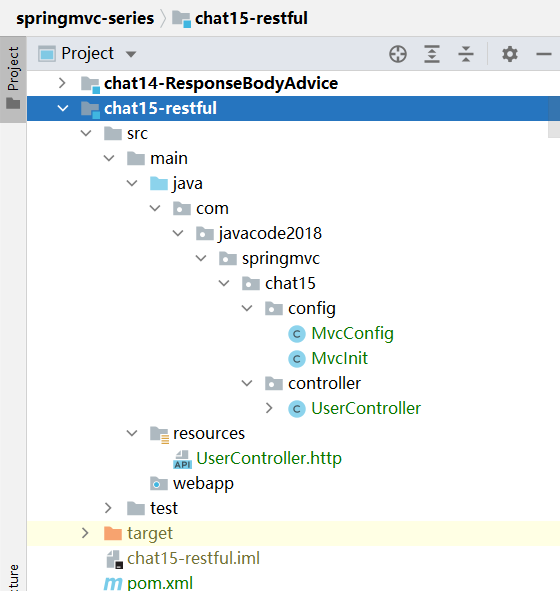Viewport: 560px width, 591px height.
Task: Collapse the controller package
Action: click(247, 383)
